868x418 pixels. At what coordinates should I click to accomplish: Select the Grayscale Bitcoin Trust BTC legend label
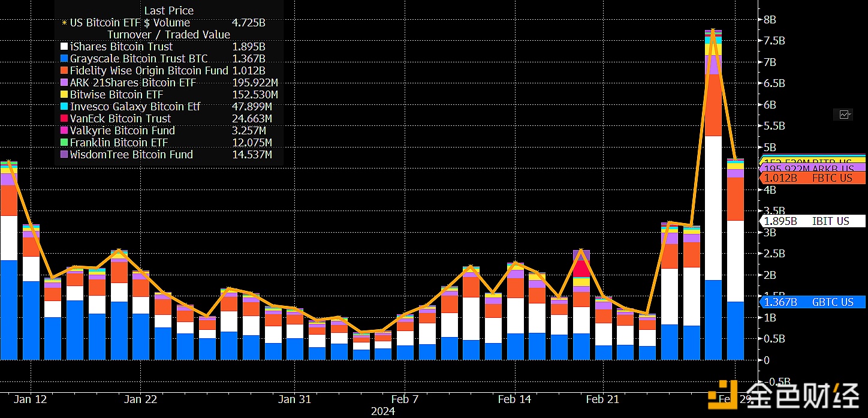139,59
